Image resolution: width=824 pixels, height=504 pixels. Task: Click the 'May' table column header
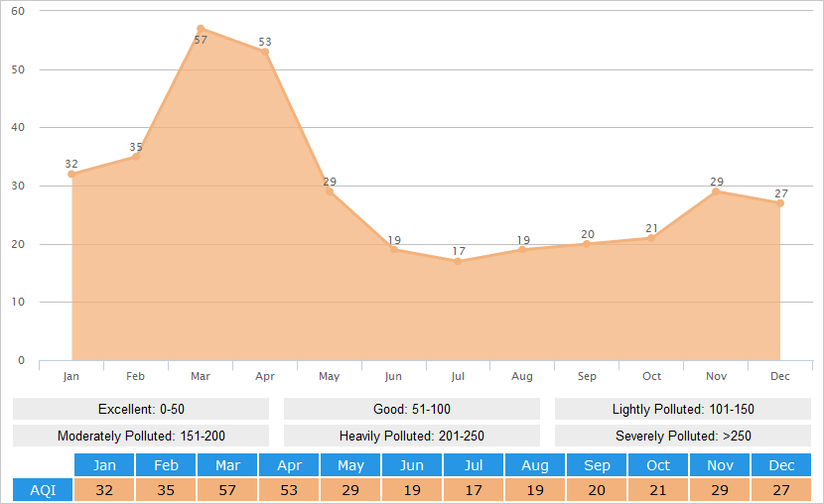click(350, 465)
